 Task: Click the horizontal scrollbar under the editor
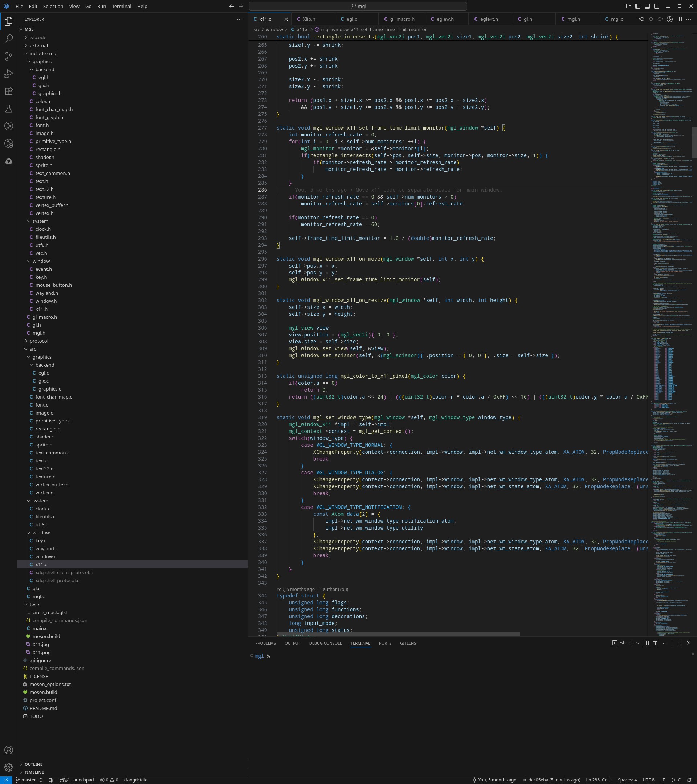click(x=398, y=634)
